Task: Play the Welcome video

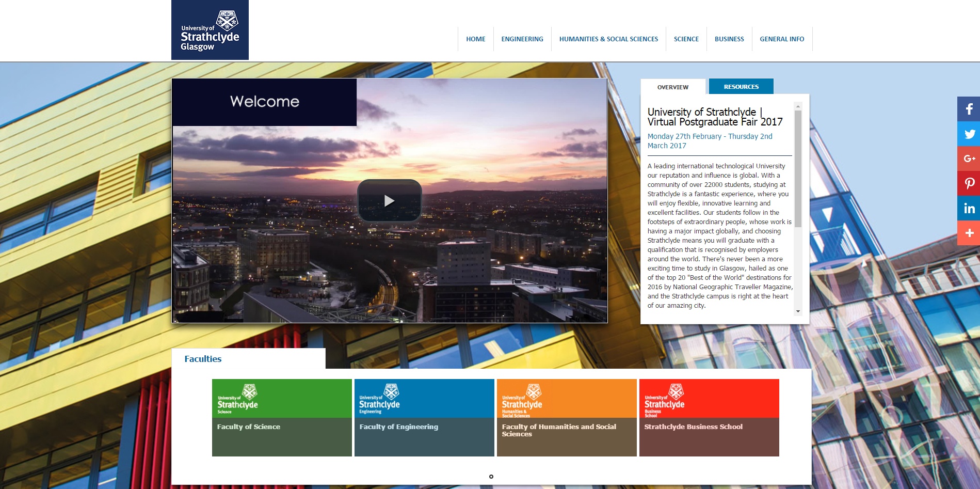Action: pyautogui.click(x=389, y=200)
